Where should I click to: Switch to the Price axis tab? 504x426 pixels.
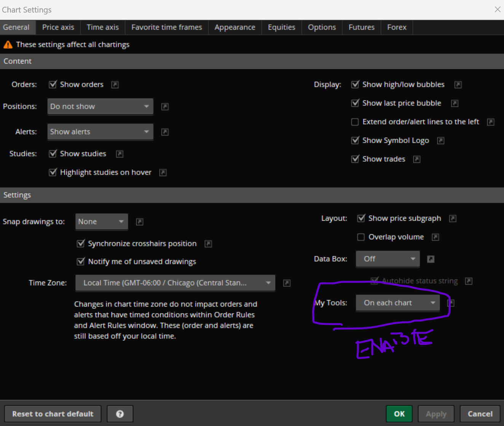point(58,27)
